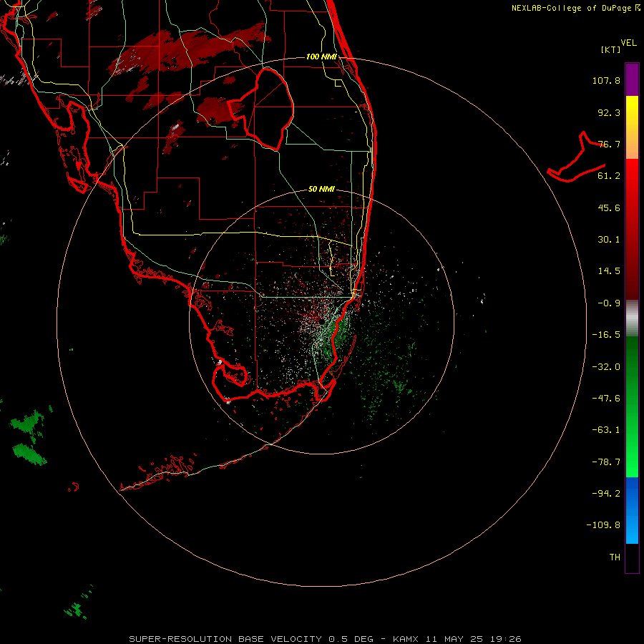Click the gray segment of velocity color bar
Screen dimensions: 644x644
pos(632,318)
